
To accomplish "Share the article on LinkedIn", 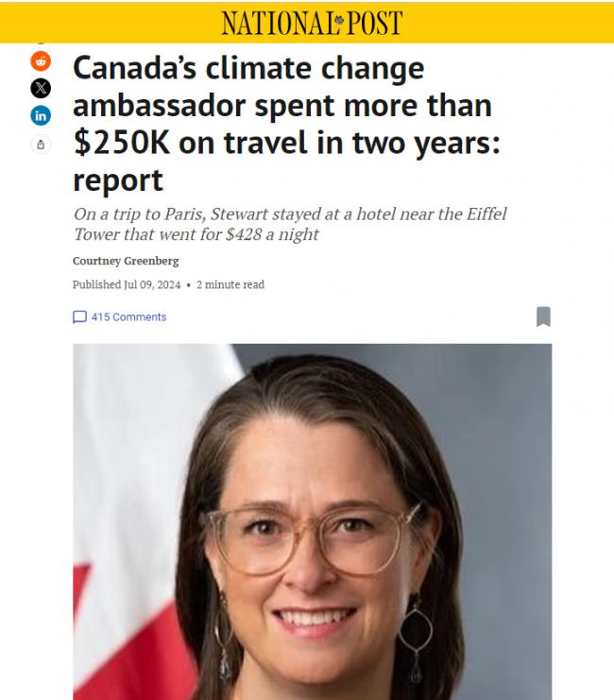I will coord(41,116).
